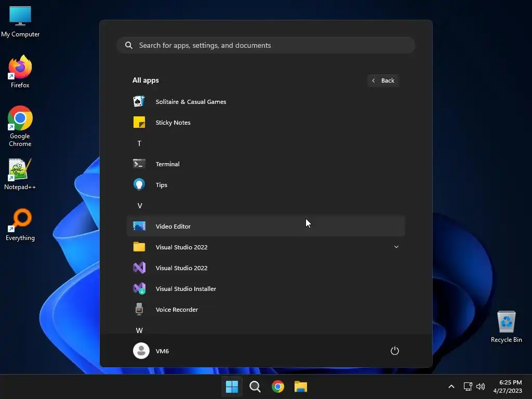This screenshot has height=399, width=532.
Task: Launch Visual Studio 2022 purple icon
Action: 139,268
